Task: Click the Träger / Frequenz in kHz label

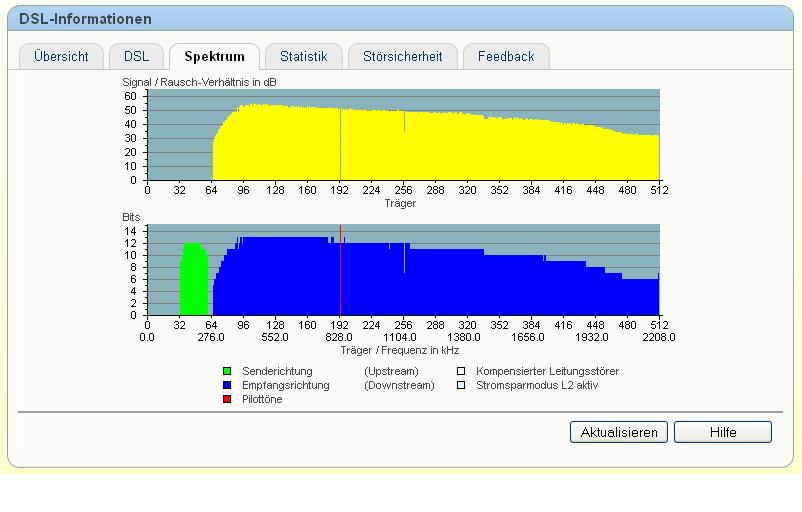Action: 399,350
